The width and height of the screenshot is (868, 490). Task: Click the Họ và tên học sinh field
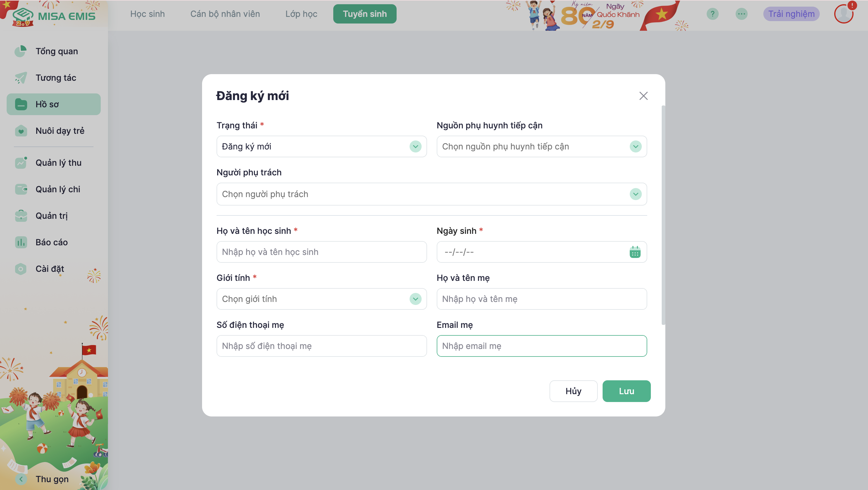coord(322,252)
